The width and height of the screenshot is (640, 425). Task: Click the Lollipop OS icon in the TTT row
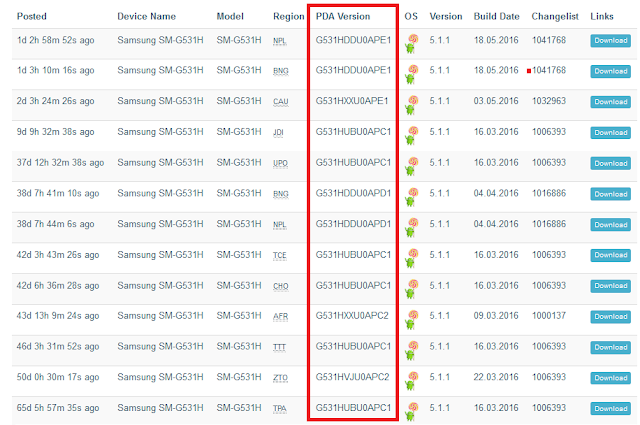412,350
